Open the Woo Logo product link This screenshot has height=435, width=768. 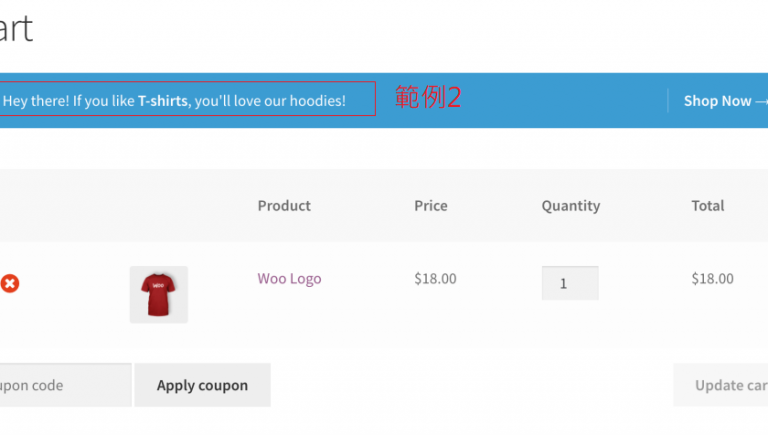[289, 279]
